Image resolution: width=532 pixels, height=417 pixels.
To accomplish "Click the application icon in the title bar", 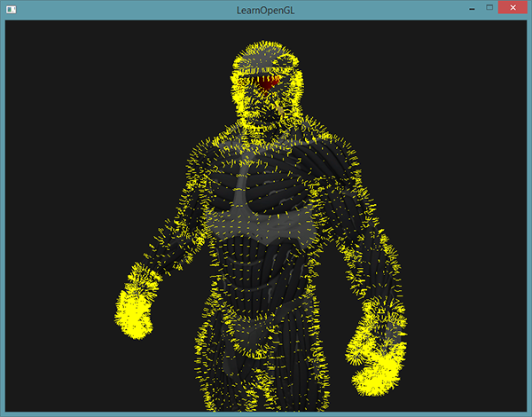I will 11,9.
